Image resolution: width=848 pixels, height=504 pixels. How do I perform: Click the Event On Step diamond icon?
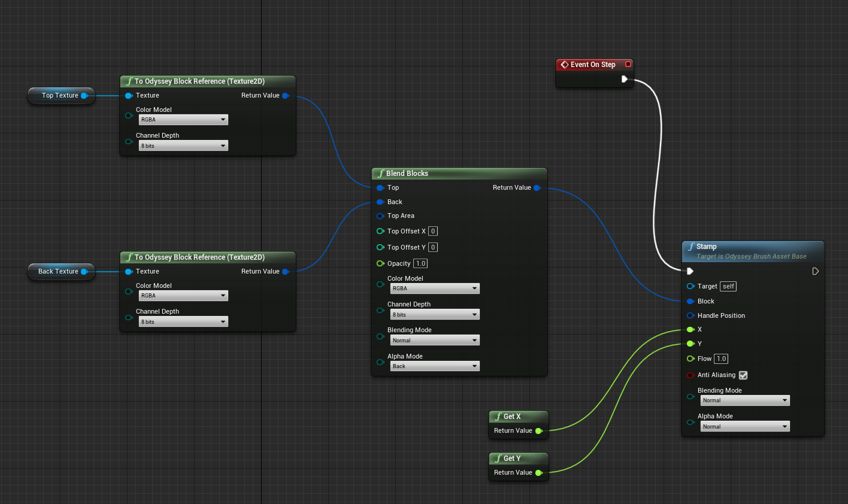click(565, 64)
